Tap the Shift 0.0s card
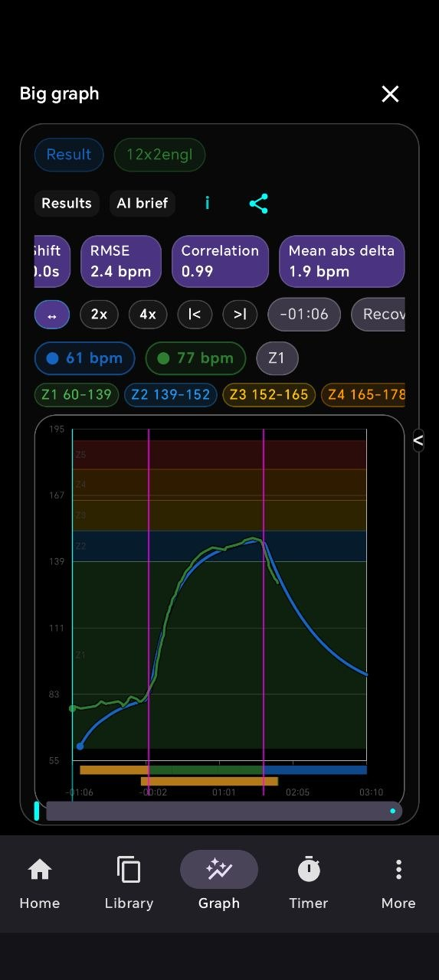This screenshot has height=980, width=439. (x=52, y=261)
